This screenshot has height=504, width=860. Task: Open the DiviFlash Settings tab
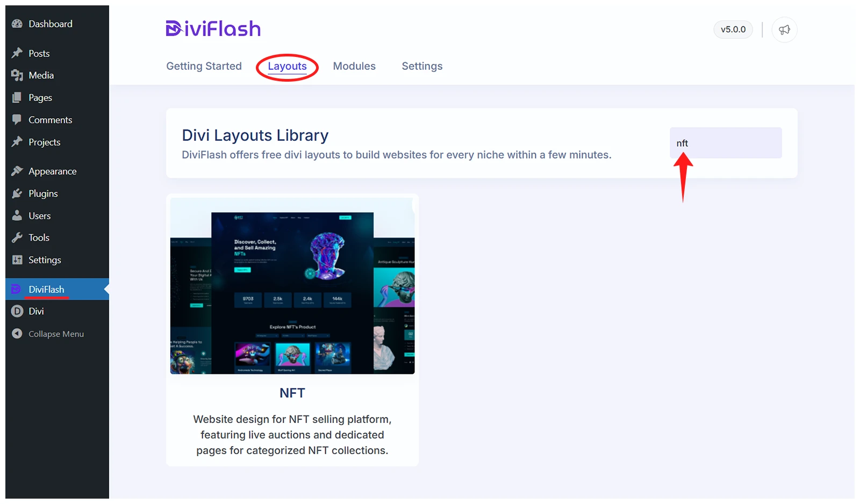point(422,66)
